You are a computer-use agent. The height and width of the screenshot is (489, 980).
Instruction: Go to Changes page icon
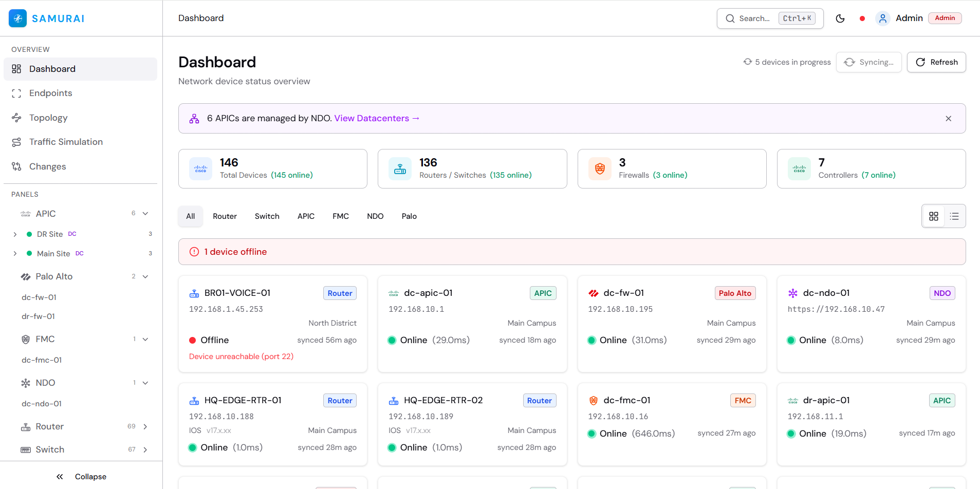tap(16, 166)
